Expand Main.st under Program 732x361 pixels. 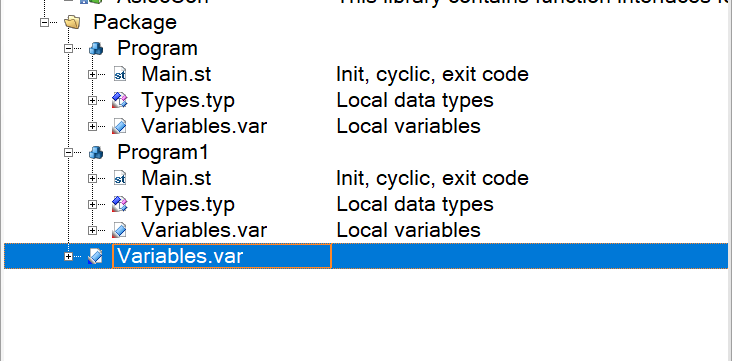92,74
